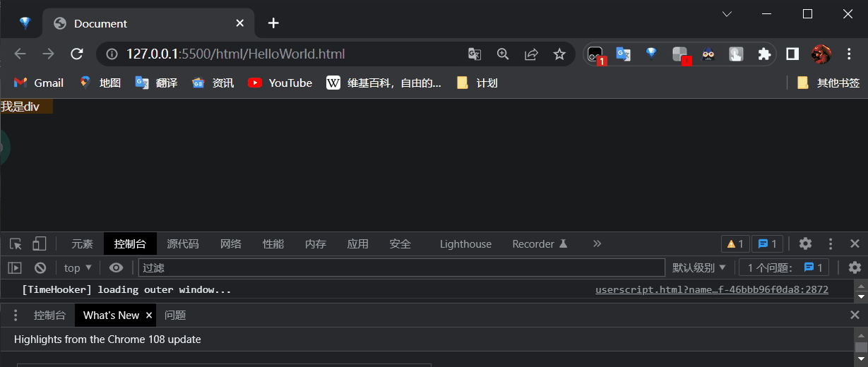868x367 pixels.
Task: Open the 控制台 tab in drawer
Action: [x=50, y=315]
